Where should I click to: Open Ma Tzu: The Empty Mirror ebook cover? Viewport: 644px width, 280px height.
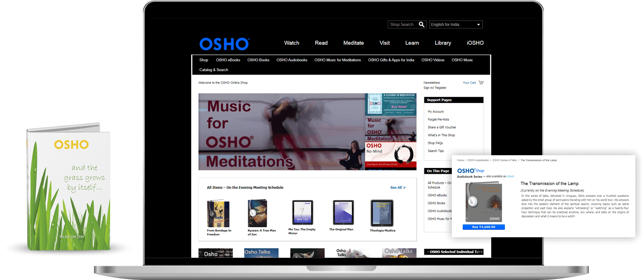coord(302,213)
